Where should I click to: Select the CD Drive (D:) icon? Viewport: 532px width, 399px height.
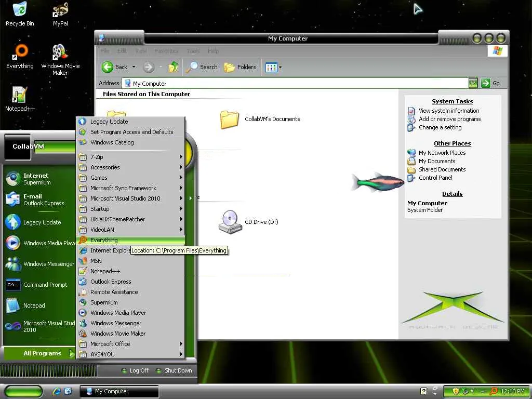(x=248, y=222)
